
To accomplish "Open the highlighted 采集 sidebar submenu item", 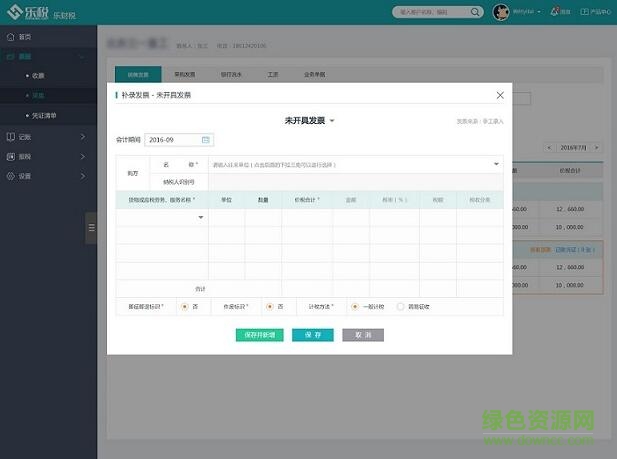I will click(38, 95).
